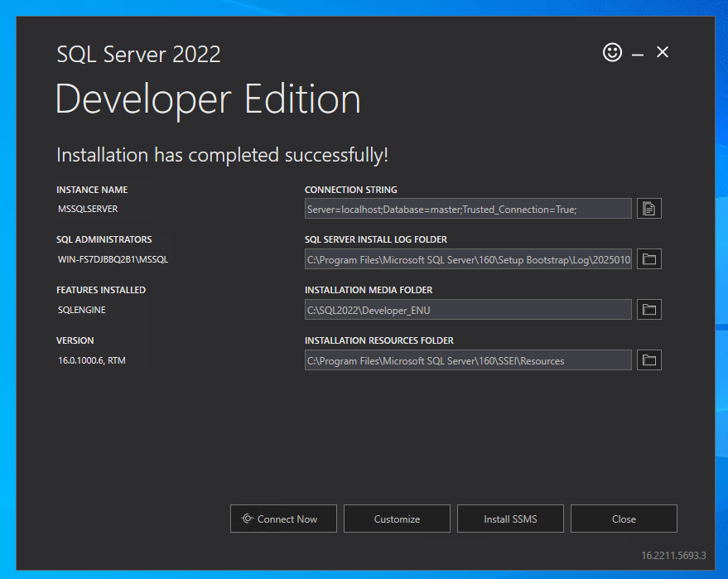Launch Install SSMS

pyautogui.click(x=510, y=519)
